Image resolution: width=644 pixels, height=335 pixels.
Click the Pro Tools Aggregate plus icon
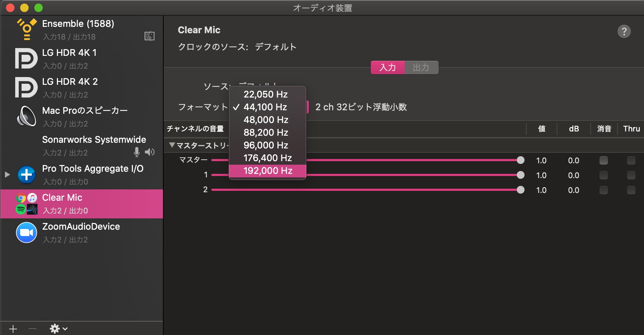[27, 175]
